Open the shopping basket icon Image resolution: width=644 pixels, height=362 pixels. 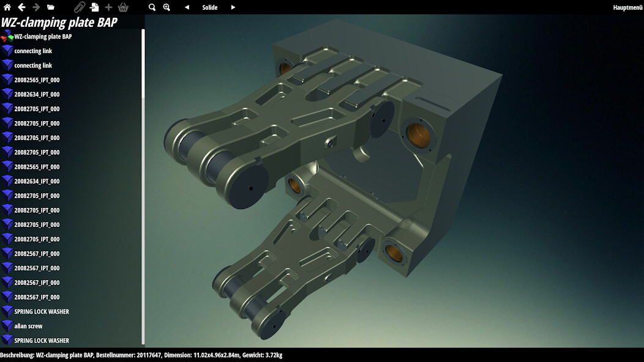pyautogui.click(x=123, y=7)
